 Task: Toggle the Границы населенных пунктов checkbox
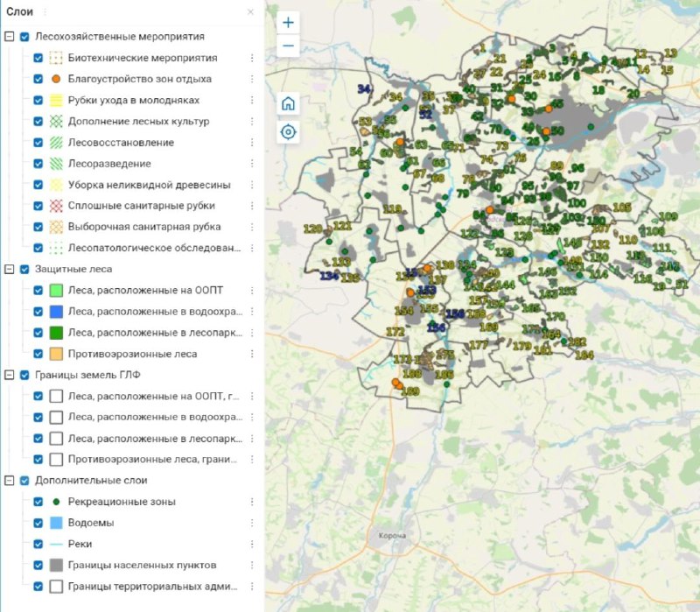pos(38,566)
